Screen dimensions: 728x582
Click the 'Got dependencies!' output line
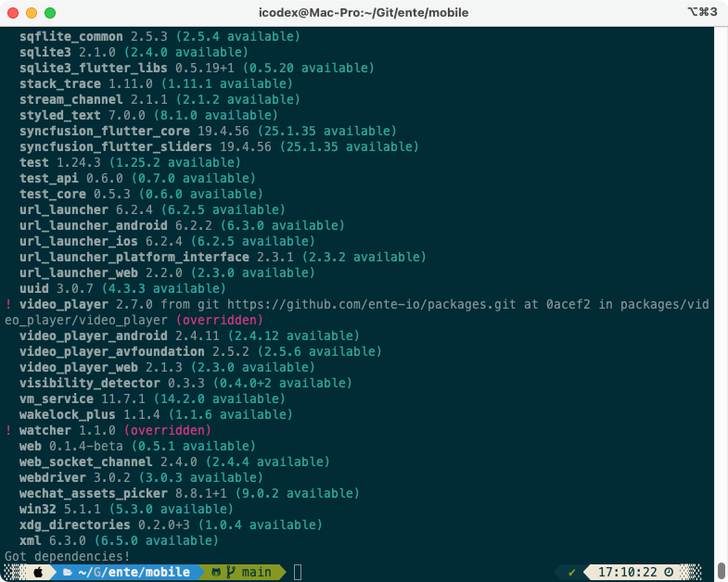pyautogui.click(x=63, y=556)
